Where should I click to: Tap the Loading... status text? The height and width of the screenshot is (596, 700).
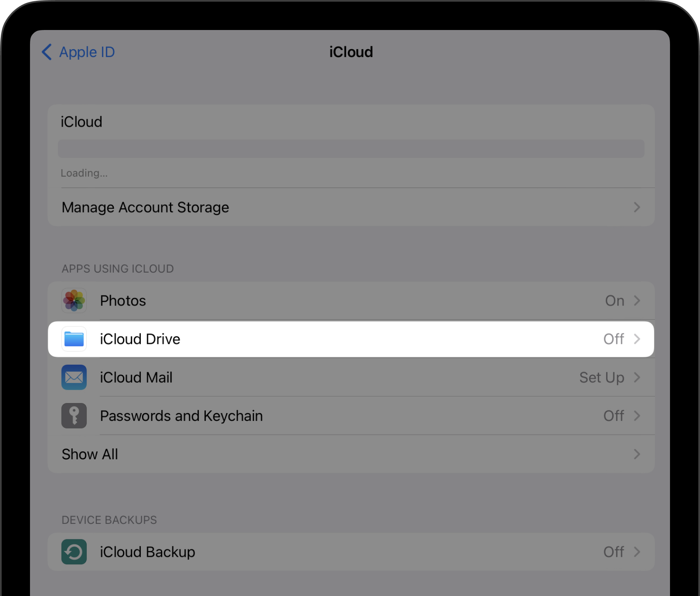(x=84, y=173)
